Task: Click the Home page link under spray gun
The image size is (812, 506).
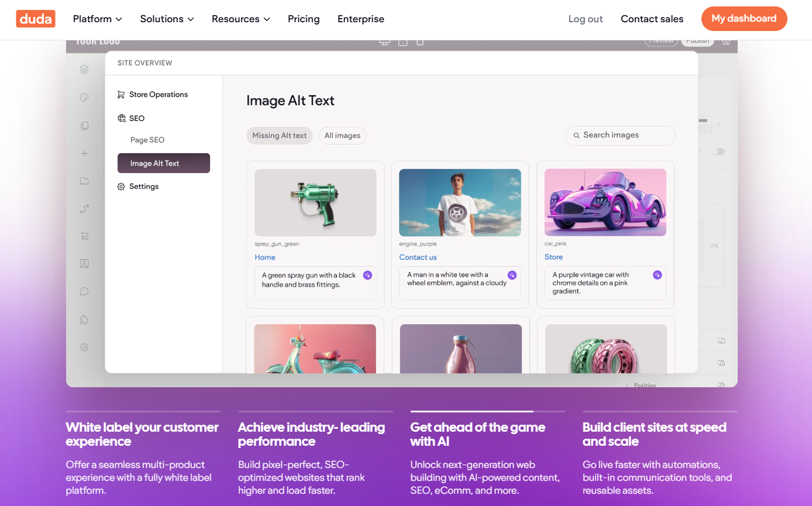Action: tap(265, 257)
